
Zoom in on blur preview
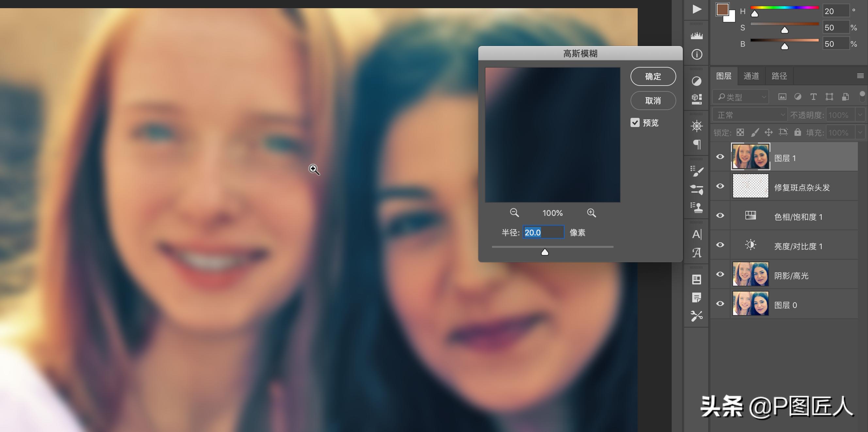591,213
